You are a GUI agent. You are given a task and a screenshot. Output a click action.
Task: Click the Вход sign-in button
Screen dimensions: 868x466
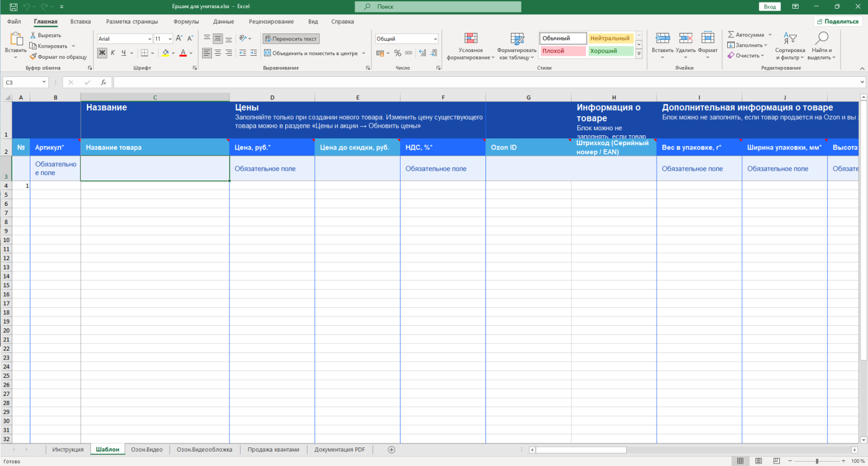point(769,6)
